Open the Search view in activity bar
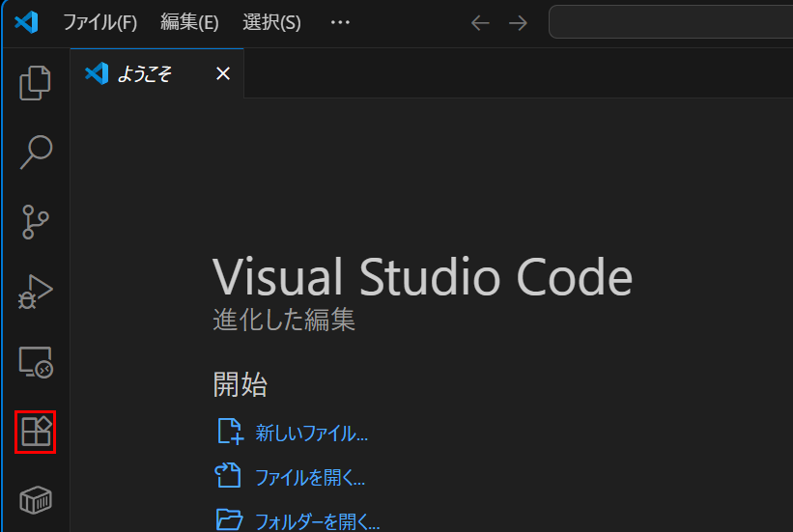793x532 pixels. pyautogui.click(x=36, y=152)
